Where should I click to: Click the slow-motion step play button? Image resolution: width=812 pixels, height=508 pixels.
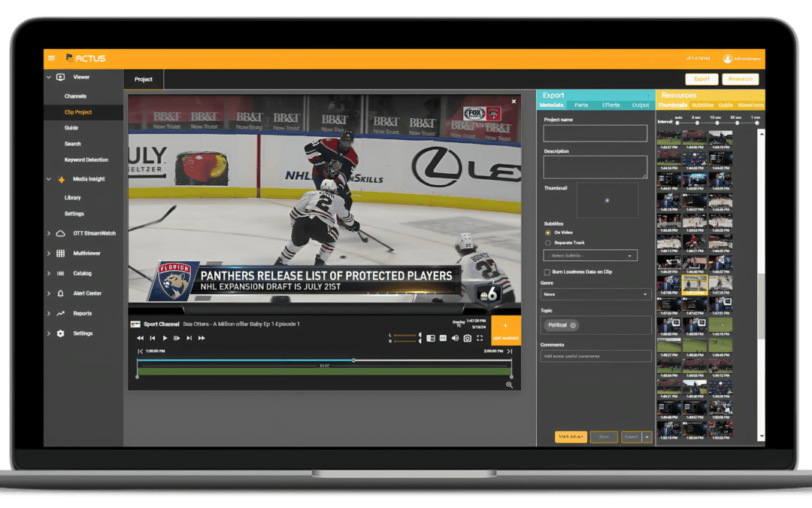177,338
